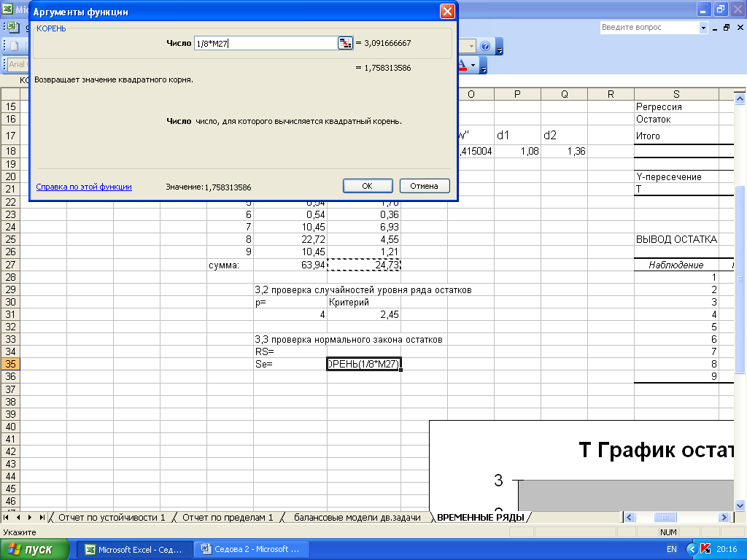The image size is (747, 560).
Task: Select column header P
Action: pyautogui.click(x=517, y=94)
